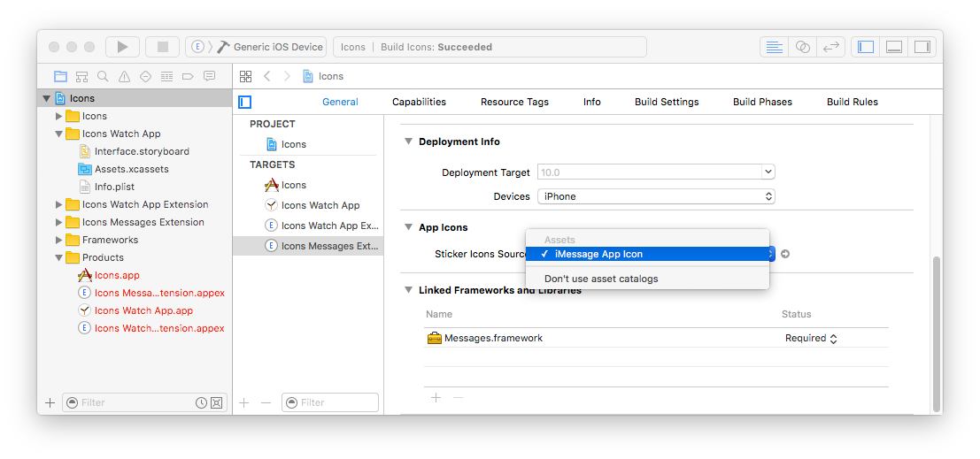
Task: Toggle the left navigator panel
Action: pyautogui.click(x=866, y=47)
